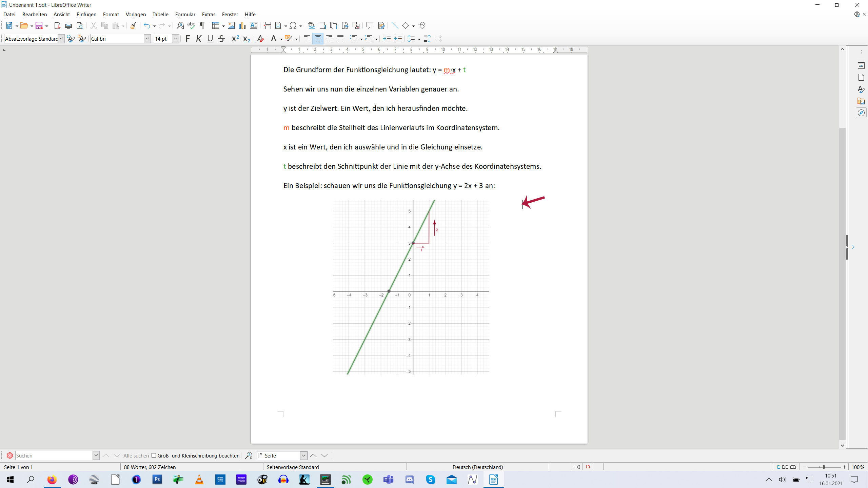Open the Navigator sidebar panel icon
The width and height of the screenshot is (868, 488).
point(861,113)
